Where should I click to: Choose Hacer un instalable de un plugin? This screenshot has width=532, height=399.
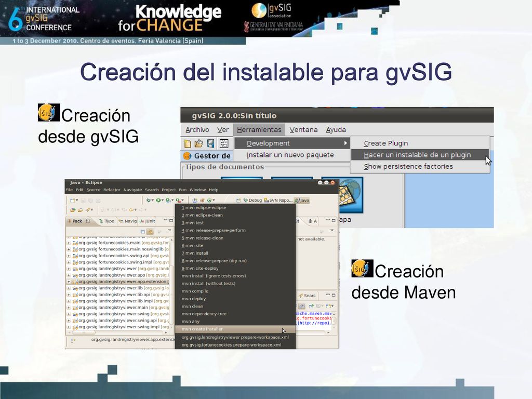[420, 155]
